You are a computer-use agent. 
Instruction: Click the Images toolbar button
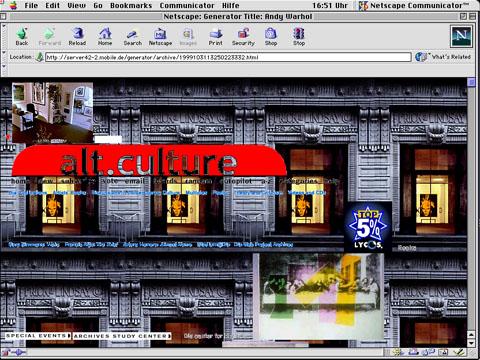tap(188, 36)
